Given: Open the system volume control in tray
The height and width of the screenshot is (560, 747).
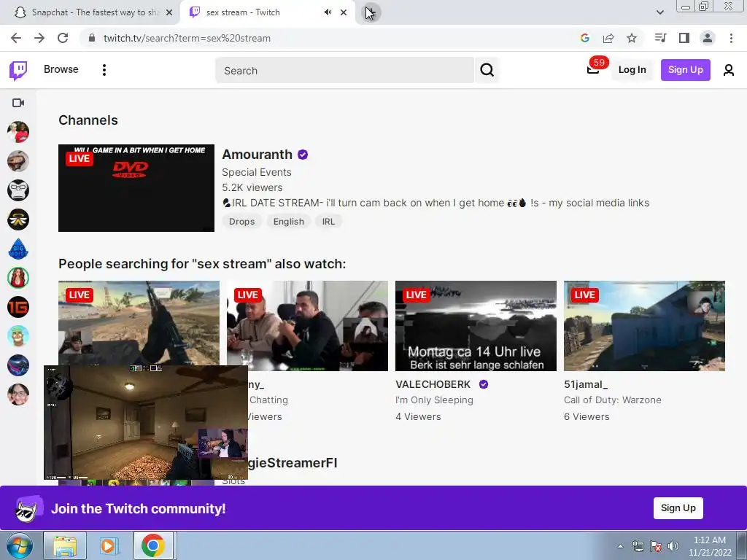Looking at the screenshot, I should click(673, 546).
